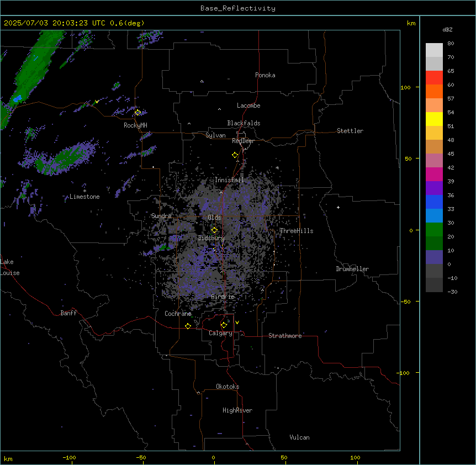Select the asterisk marker above the Limestone label
Screen dimensions: 476x465
click(84, 191)
